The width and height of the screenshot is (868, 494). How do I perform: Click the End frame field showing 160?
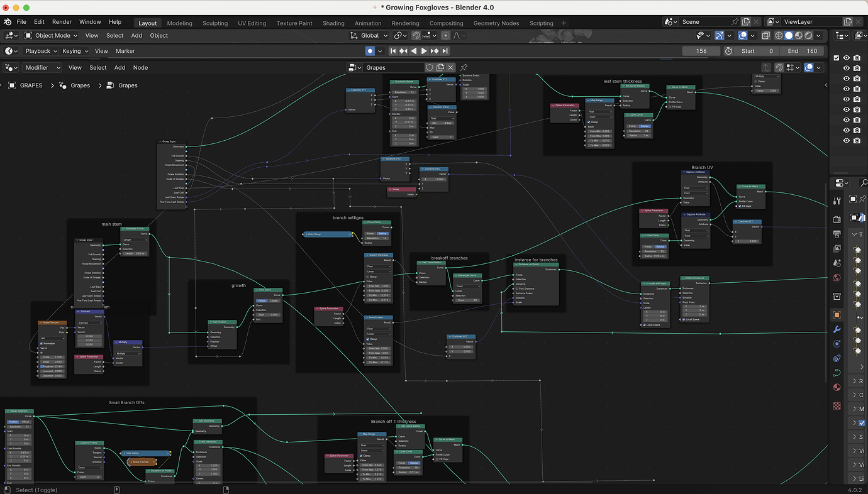pyautogui.click(x=802, y=51)
